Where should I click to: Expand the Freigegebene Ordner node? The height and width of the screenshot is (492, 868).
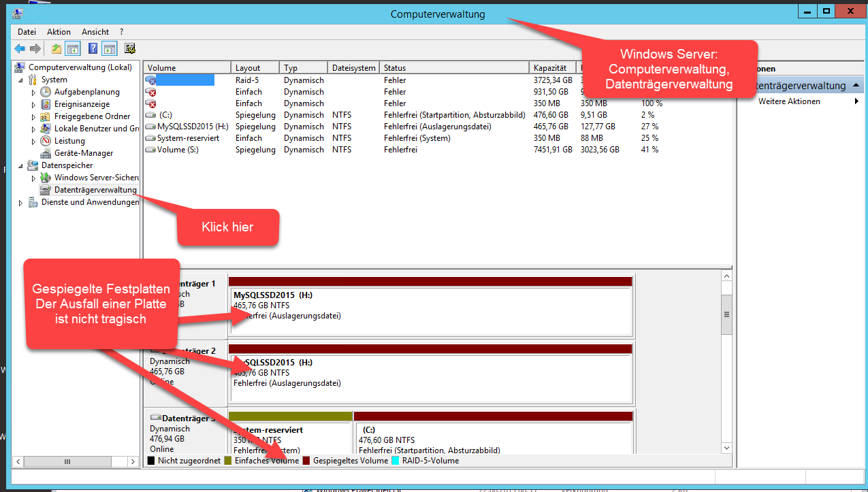coord(34,117)
